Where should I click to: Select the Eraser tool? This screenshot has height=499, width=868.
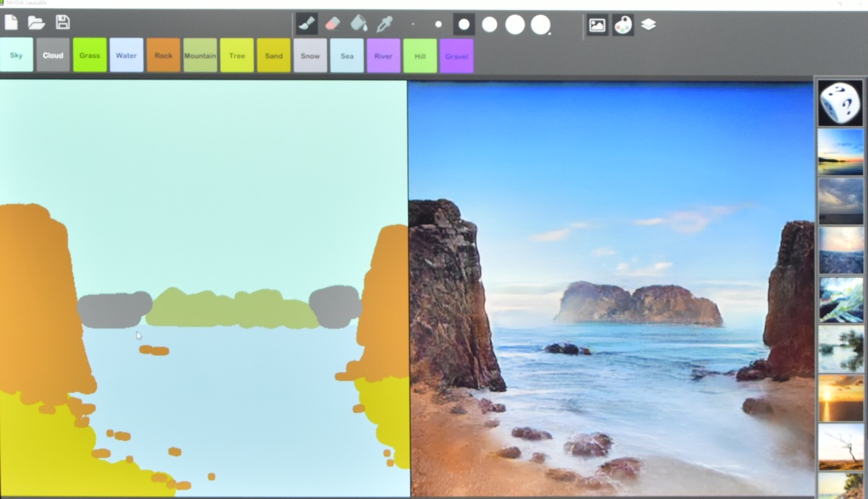[x=333, y=24]
